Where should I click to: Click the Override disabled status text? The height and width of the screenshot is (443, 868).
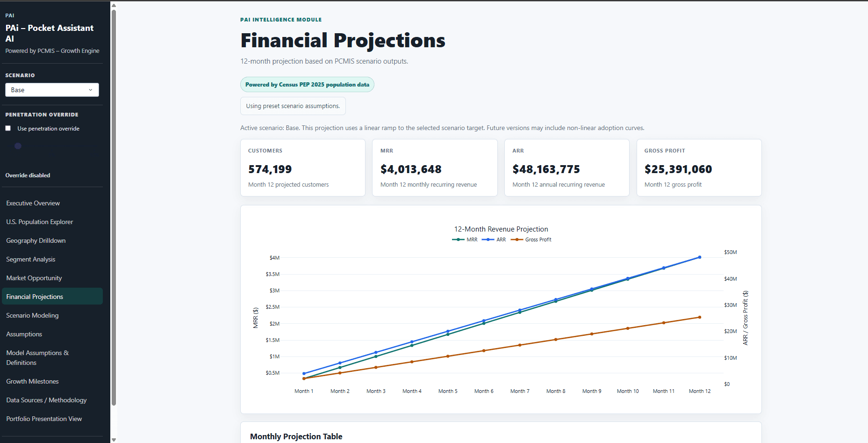(x=28, y=175)
